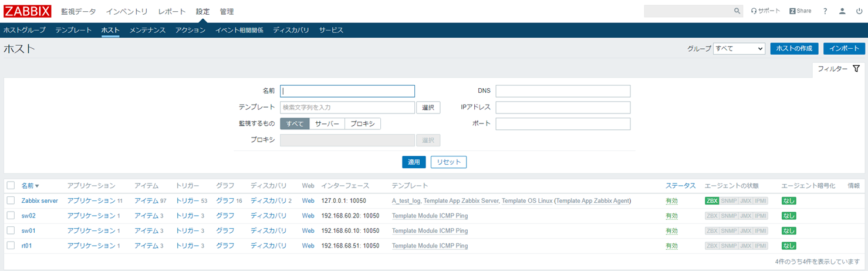Check the rt01 row checkbox

pyautogui.click(x=11, y=246)
